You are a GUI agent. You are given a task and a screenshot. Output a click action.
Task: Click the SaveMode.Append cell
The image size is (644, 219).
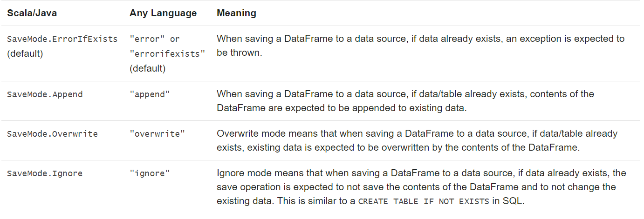(x=45, y=94)
